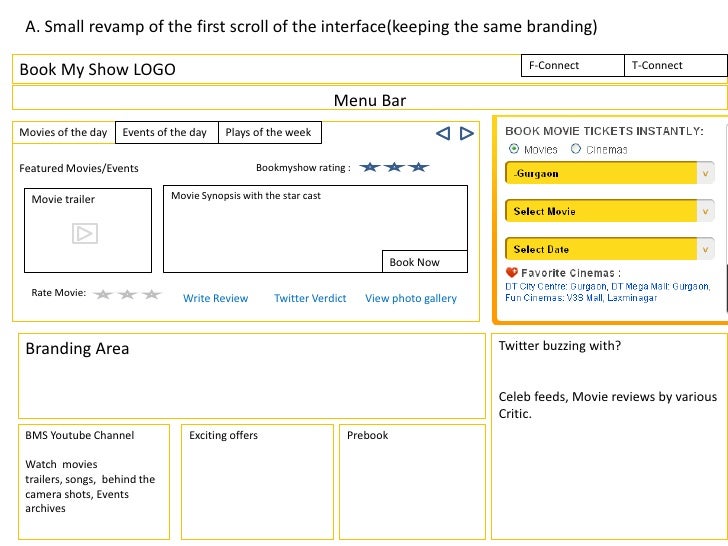Open DT City Centre: Gurgaon cinema link

click(x=556, y=286)
